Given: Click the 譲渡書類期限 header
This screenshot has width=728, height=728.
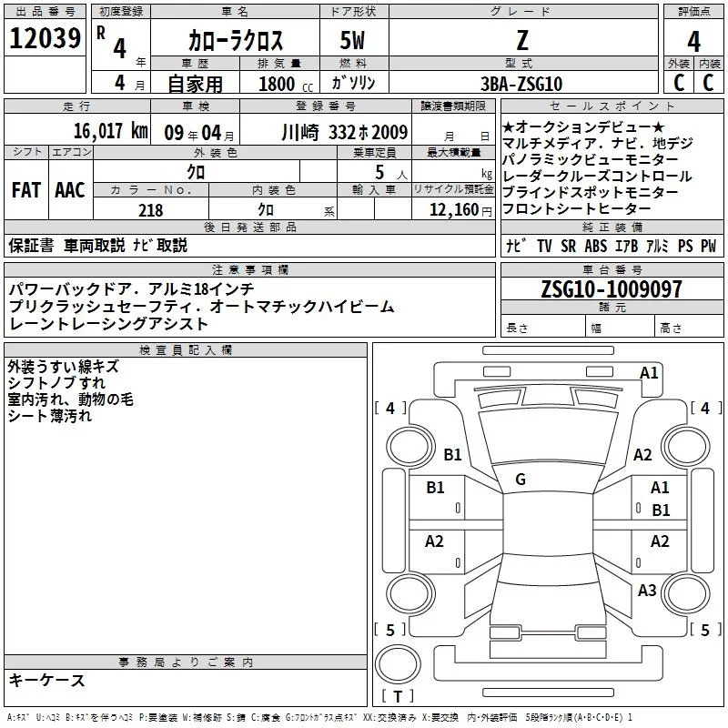Looking at the screenshot, I should tap(453, 106).
